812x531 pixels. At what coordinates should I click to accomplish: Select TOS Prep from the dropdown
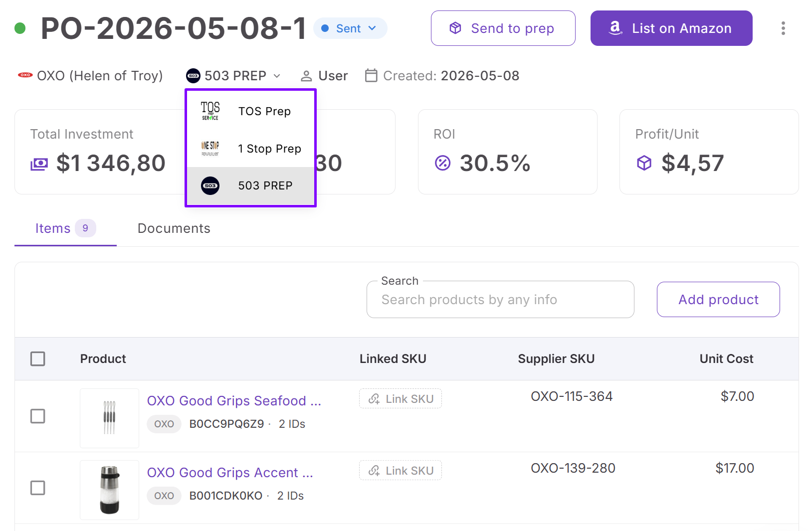[250, 111]
